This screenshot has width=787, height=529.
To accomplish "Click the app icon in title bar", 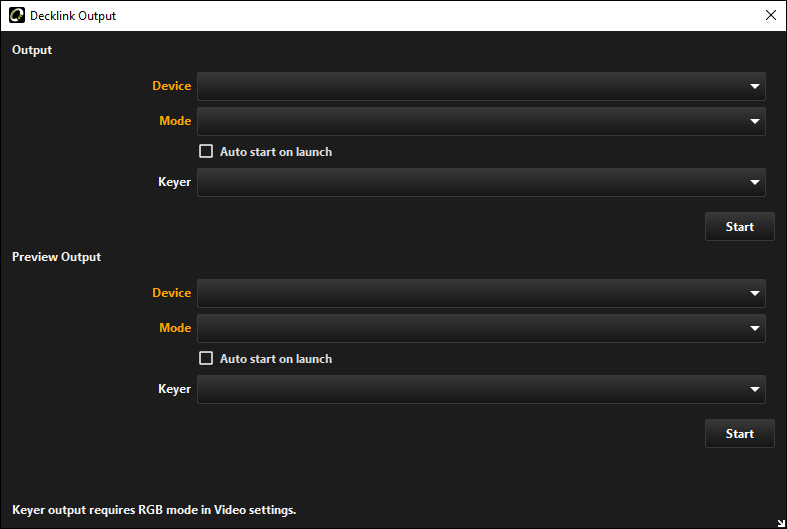I will tap(17, 15).
